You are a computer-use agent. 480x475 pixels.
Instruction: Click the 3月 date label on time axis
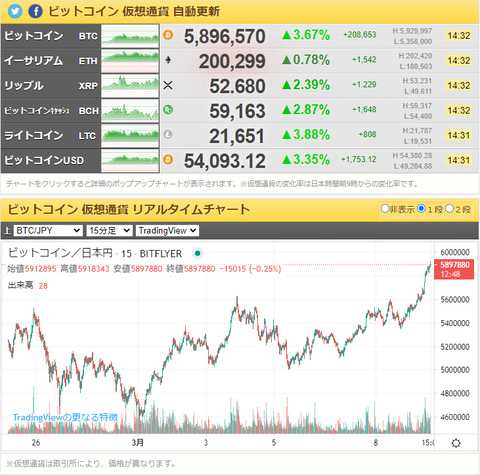click(x=138, y=443)
